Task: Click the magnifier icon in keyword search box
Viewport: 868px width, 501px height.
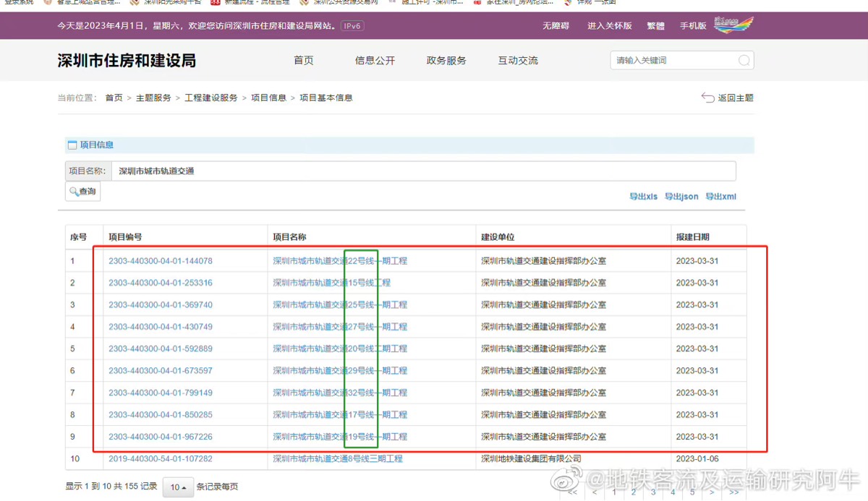Action: coord(744,61)
